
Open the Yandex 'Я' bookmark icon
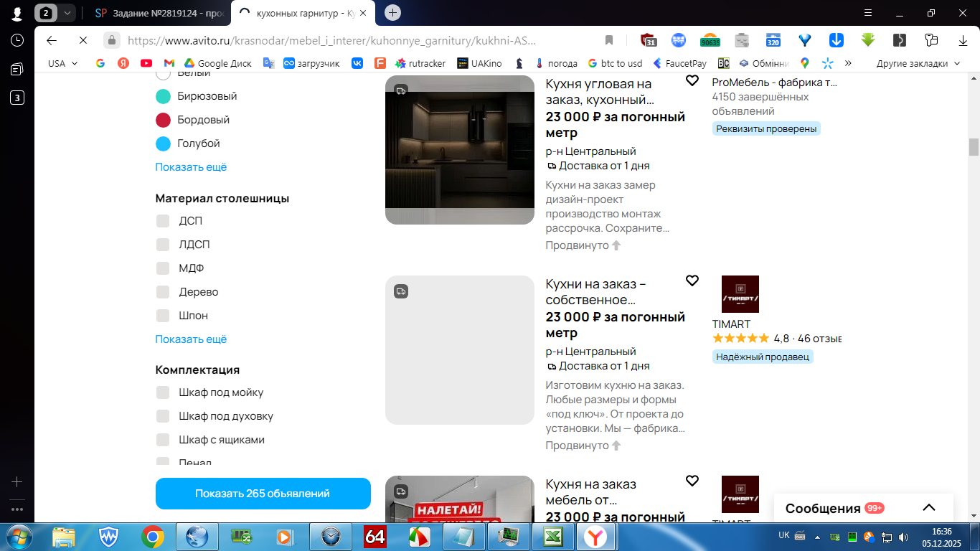[x=123, y=63]
